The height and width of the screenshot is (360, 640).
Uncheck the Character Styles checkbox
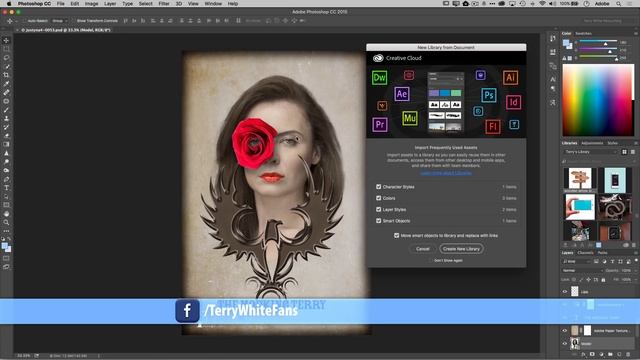click(x=378, y=187)
